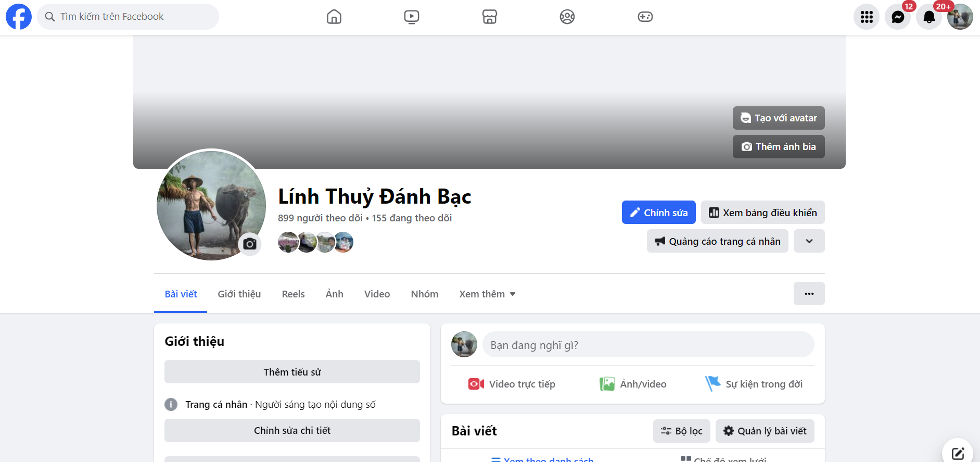
Task: Open the apps grid menu icon
Action: (867, 17)
